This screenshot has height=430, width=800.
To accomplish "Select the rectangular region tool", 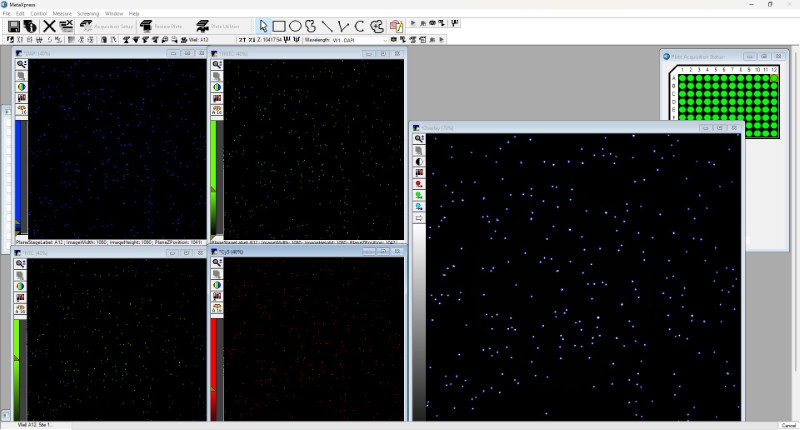I will pos(280,26).
